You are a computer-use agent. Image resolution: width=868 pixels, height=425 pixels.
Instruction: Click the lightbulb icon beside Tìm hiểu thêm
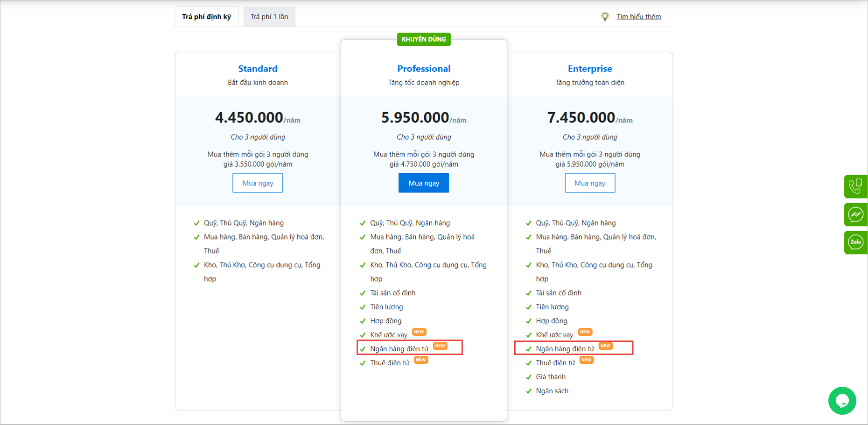pos(605,17)
